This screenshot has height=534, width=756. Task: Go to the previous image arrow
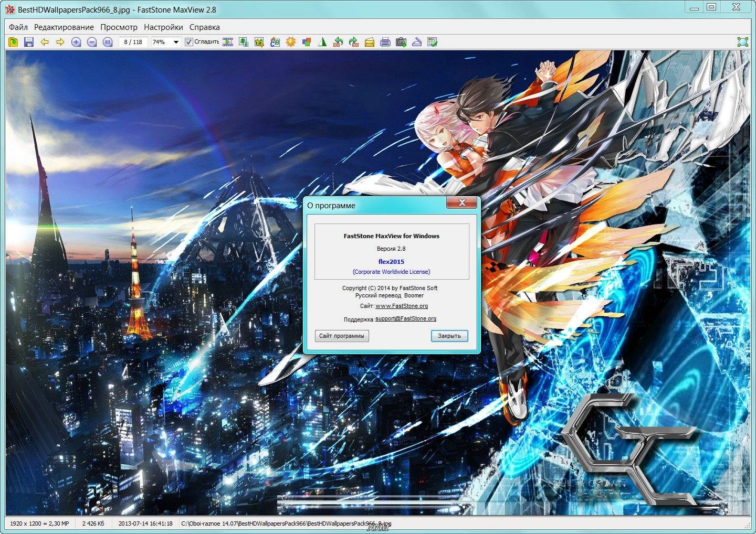[45, 42]
